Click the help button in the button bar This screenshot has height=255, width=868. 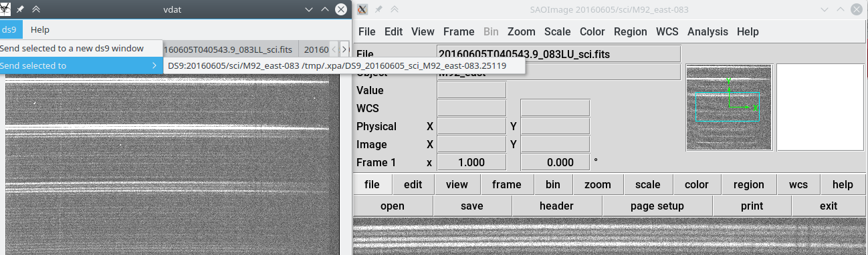point(843,185)
